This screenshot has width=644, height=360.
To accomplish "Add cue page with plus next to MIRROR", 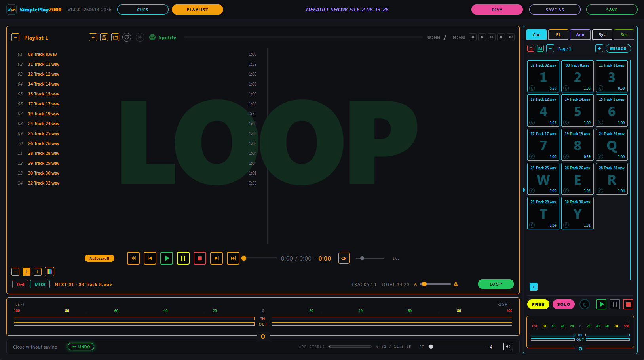I will (599, 48).
